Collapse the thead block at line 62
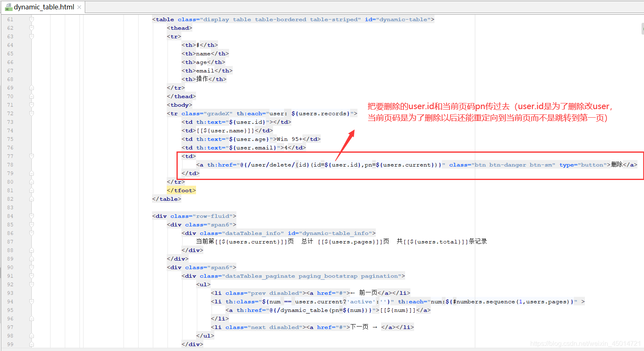Screen dimensions: 644x351 (x=31, y=28)
